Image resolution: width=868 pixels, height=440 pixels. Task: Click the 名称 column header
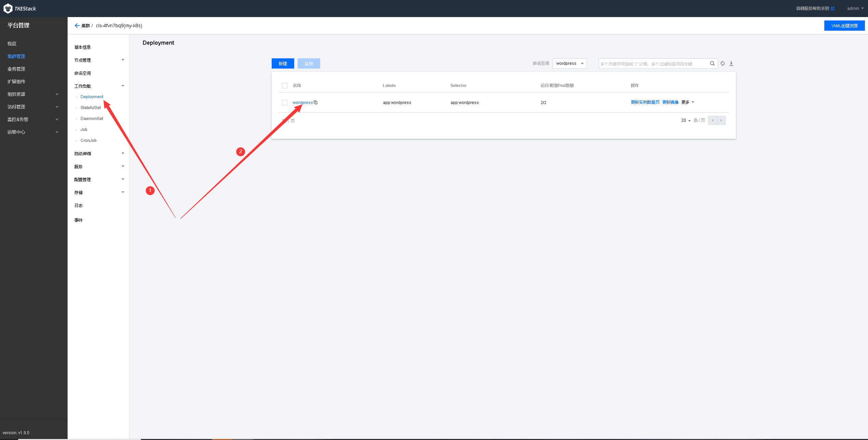coord(297,86)
